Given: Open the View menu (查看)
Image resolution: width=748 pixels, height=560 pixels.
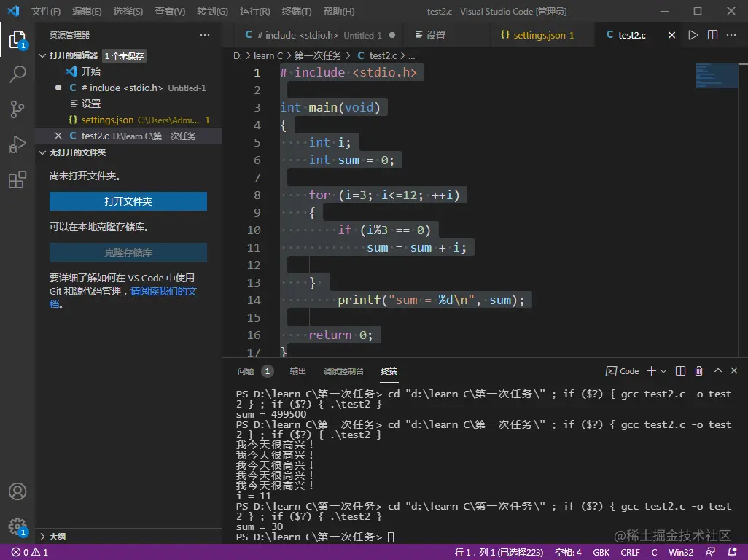Looking at the screenshot, I should pos(170,11).
